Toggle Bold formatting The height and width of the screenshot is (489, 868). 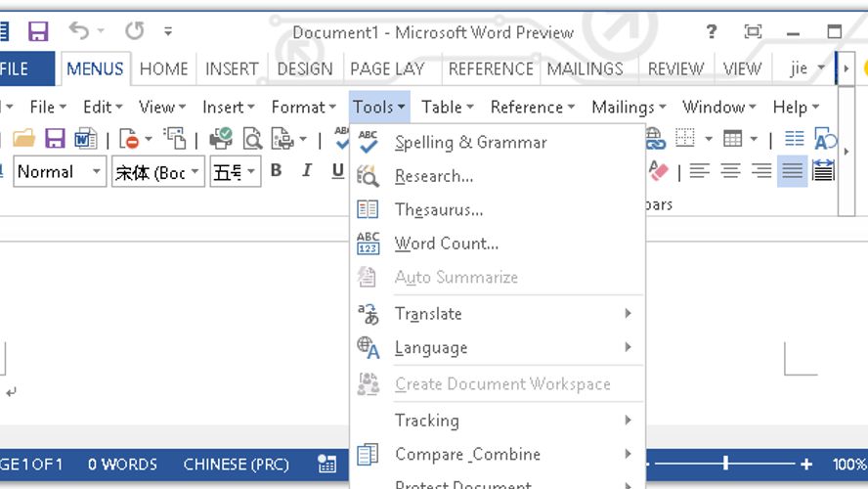pos(277,171)
